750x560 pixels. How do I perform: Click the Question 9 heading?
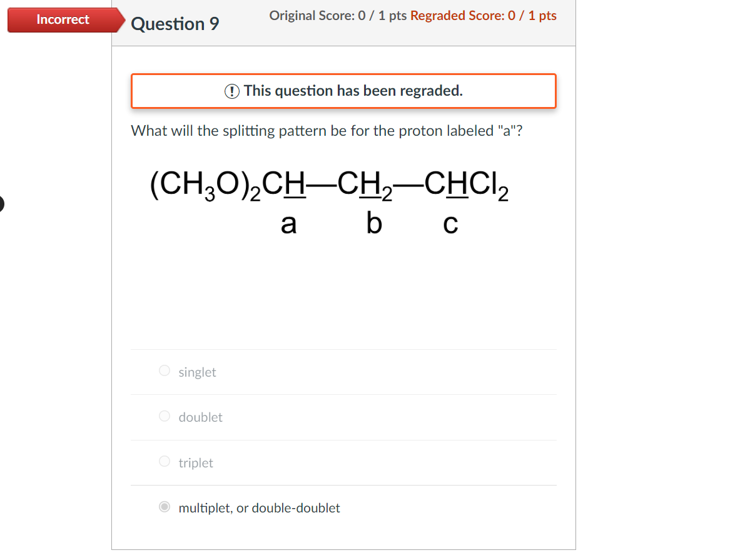175,24
